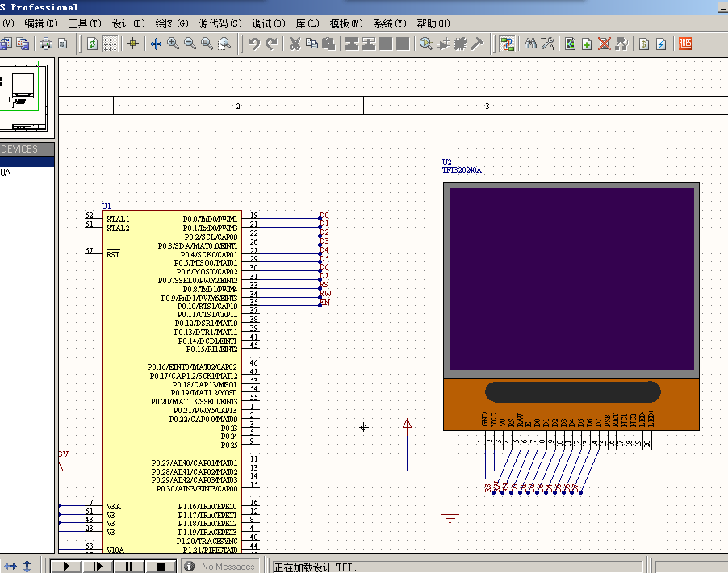Image resolution: width=728 pixels, height=573 pixels.
Task: Click the Step simulation button
Action: coord(98,566)
